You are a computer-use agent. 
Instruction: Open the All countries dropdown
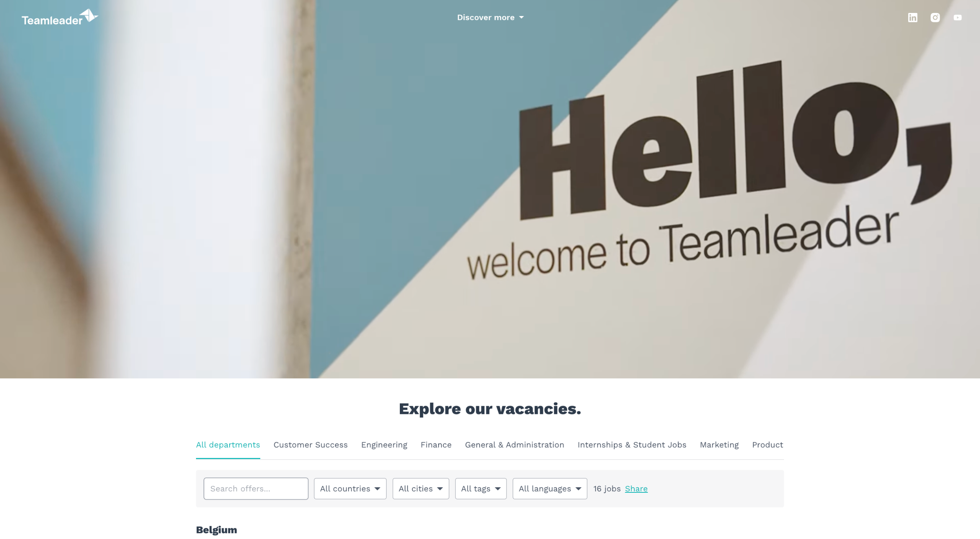coord(350,488)
